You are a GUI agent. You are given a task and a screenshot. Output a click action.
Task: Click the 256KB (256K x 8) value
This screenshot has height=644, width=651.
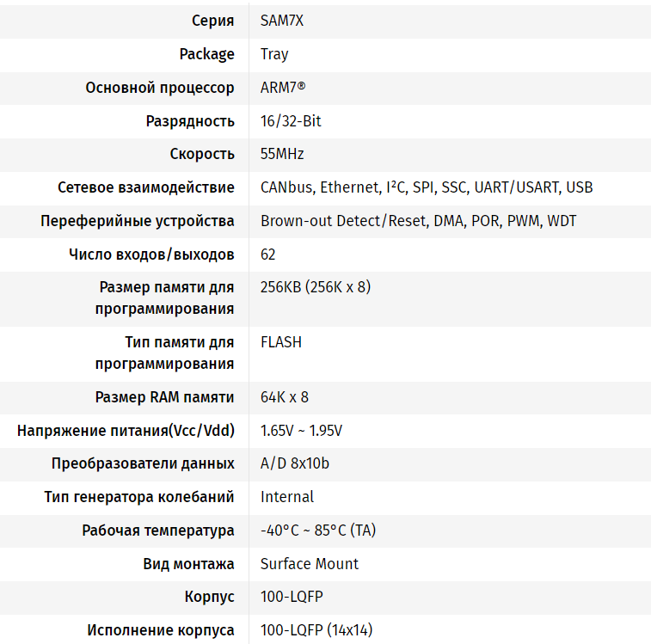point(316,287)
